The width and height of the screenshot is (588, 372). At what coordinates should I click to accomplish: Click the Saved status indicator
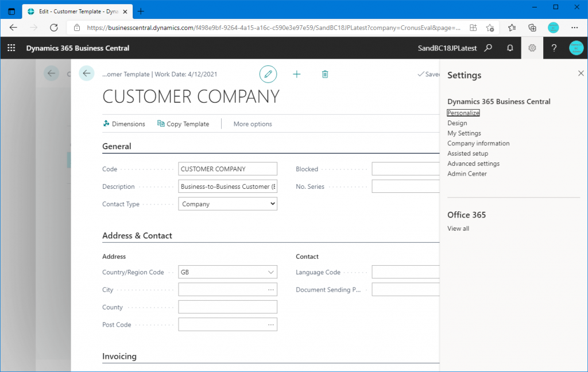point(428,74)
